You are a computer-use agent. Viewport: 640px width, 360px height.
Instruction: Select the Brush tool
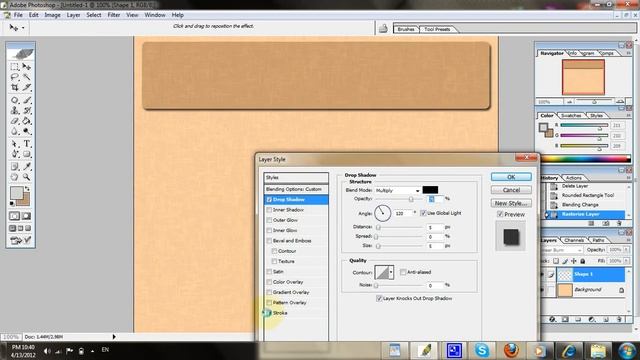[x=27, y=100]
